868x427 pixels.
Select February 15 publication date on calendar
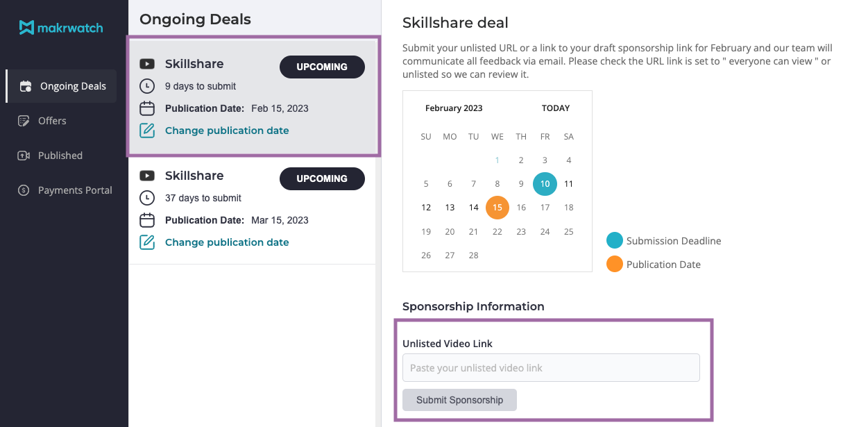point(497,208)
